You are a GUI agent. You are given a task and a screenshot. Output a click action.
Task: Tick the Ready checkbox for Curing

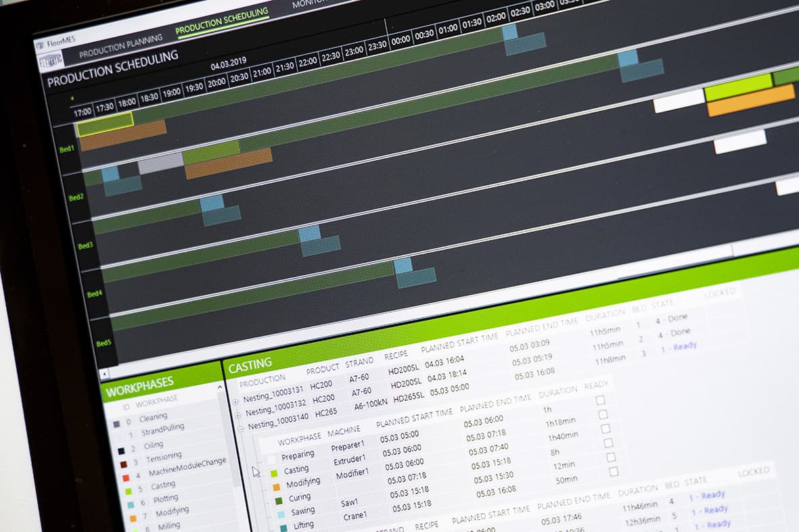[608, 443]
